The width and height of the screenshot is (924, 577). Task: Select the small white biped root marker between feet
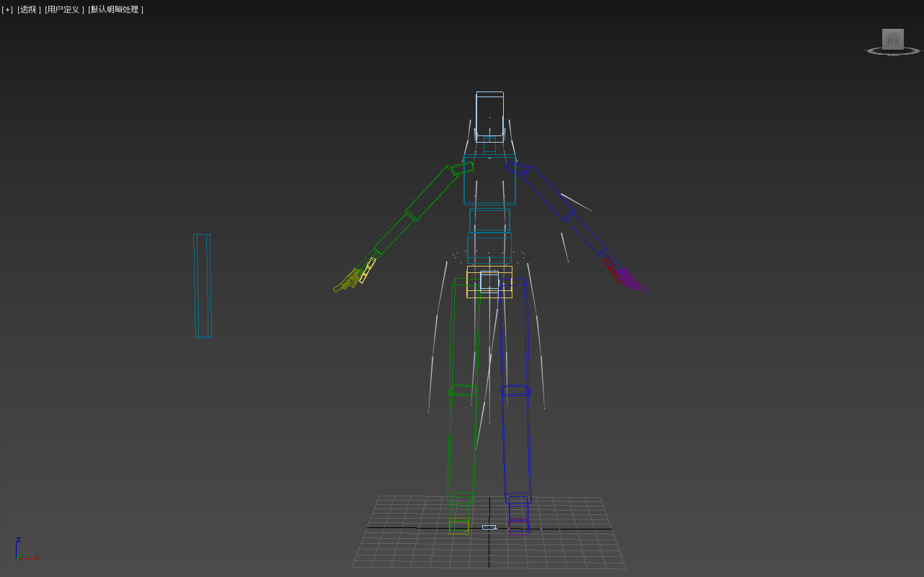489,527
